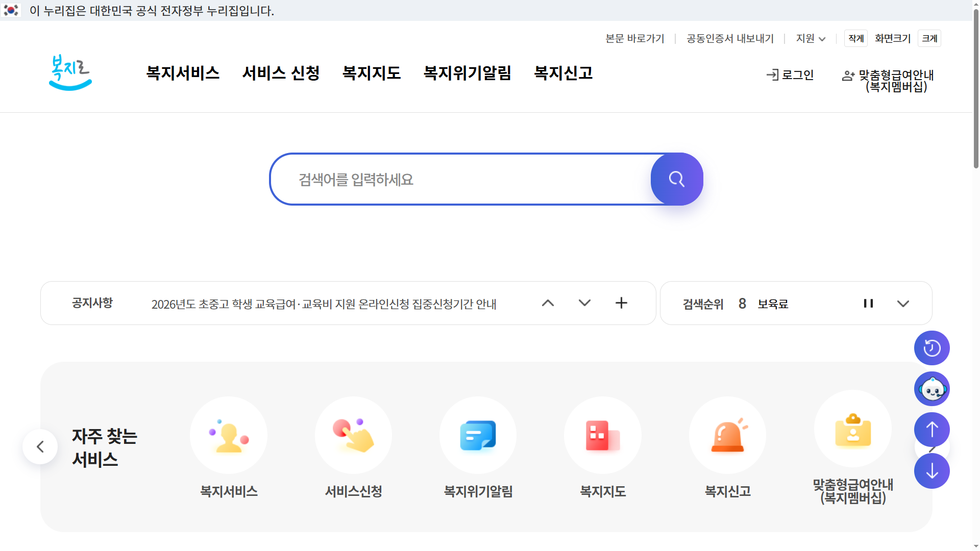The image size is (980, 551).
Task: Click the search keyword input field
Action: 459,179
